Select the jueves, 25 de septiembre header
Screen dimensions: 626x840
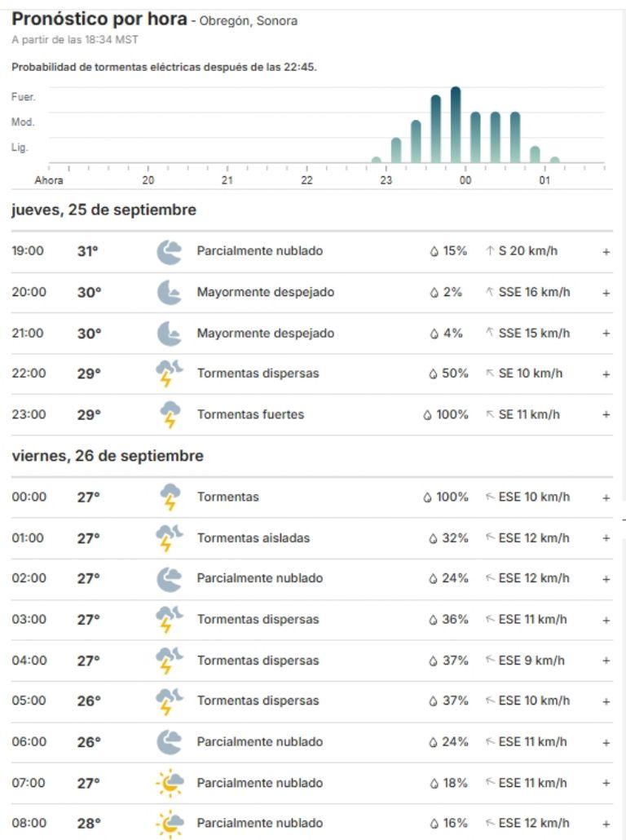coord(104,210)
